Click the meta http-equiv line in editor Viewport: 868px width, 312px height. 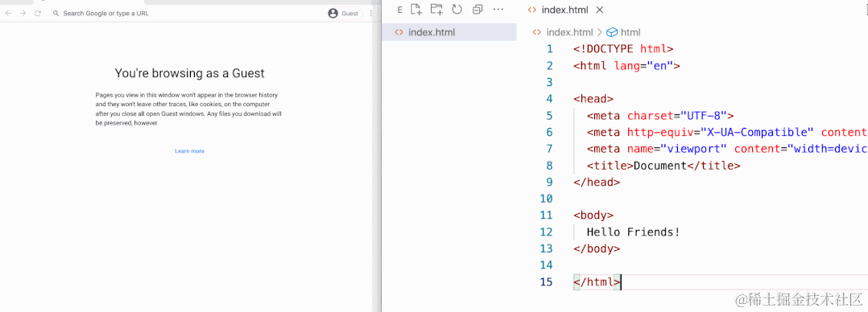(x=727, y=132)
